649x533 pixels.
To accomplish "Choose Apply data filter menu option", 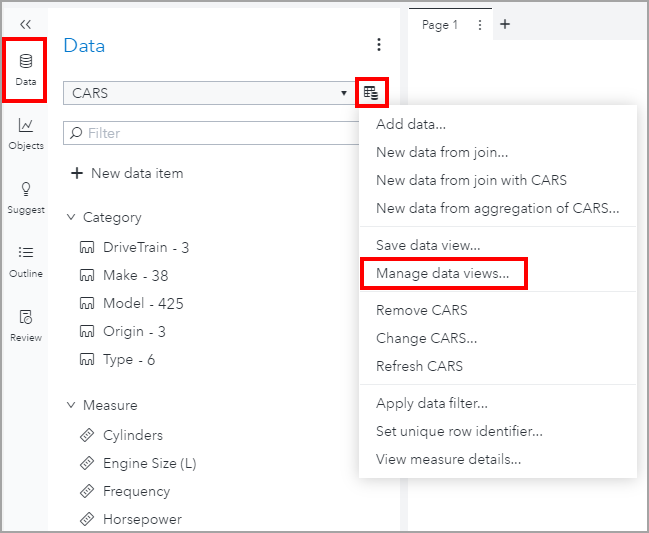I will (431, 403).
